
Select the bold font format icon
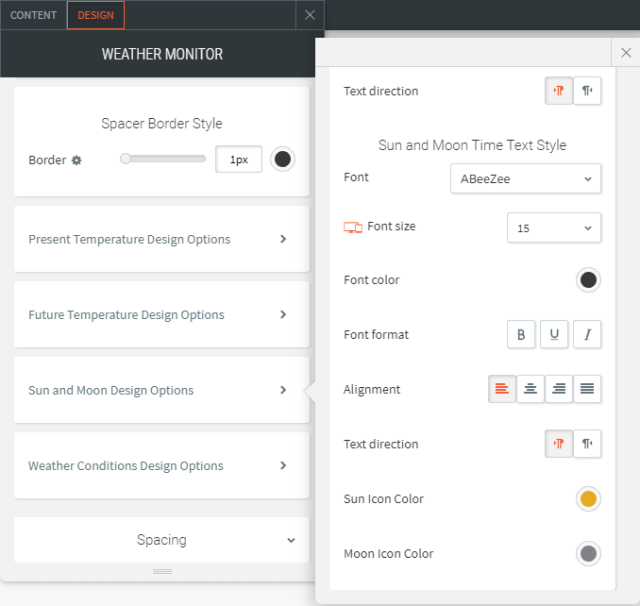tap(521, 335)
